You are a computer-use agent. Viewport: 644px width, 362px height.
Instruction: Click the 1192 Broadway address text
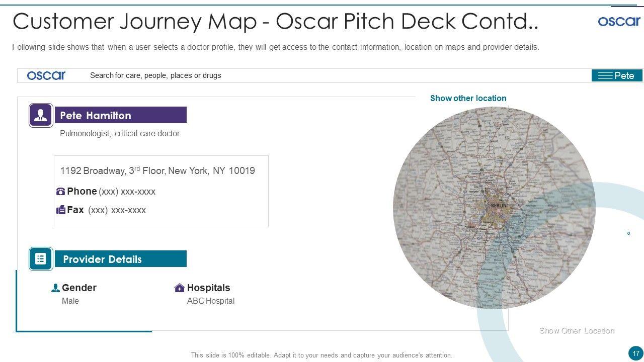coord(157,171)
